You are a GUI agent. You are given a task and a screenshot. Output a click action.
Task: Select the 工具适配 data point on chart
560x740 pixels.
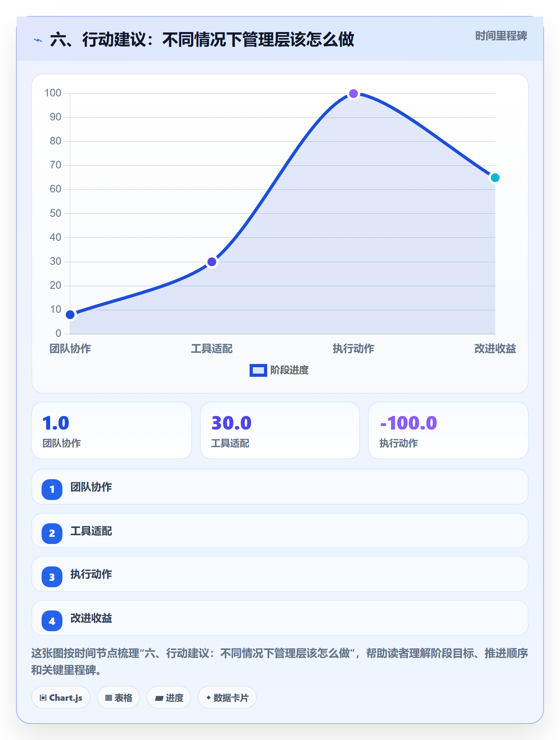pyautogui.click(x=212, y=262)
